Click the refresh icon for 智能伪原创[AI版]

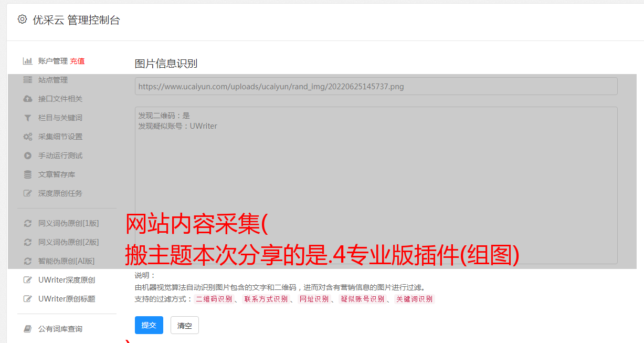coord(28,261)
